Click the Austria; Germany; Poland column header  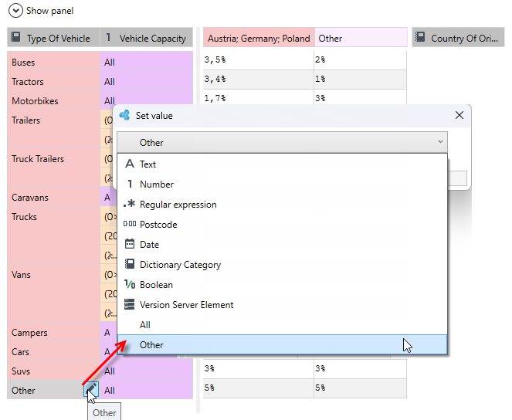click(x=259, y=37)
